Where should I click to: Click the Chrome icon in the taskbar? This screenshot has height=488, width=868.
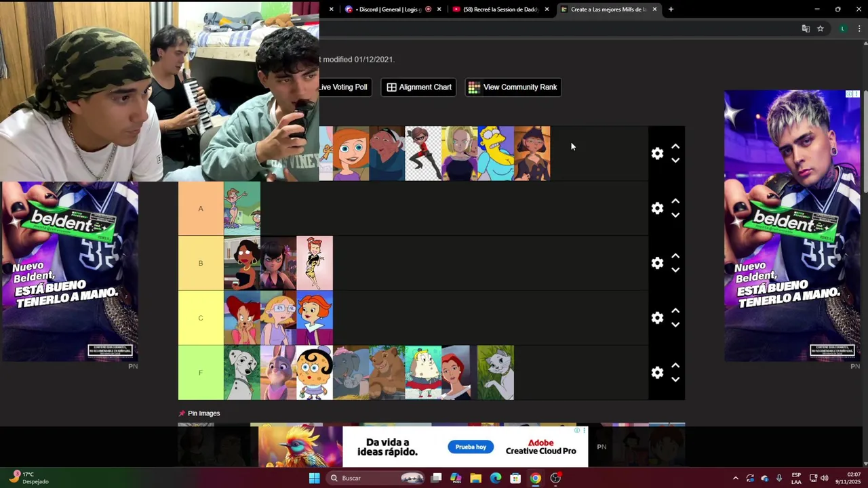[536, 479]
